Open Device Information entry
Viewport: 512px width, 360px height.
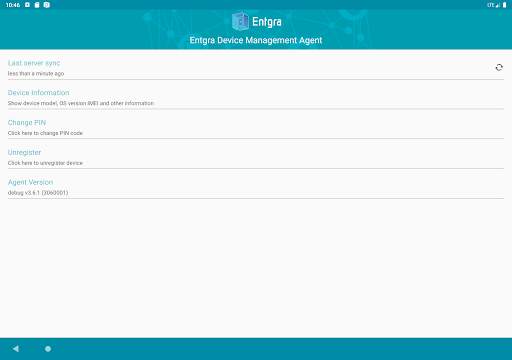click(256, 98)
